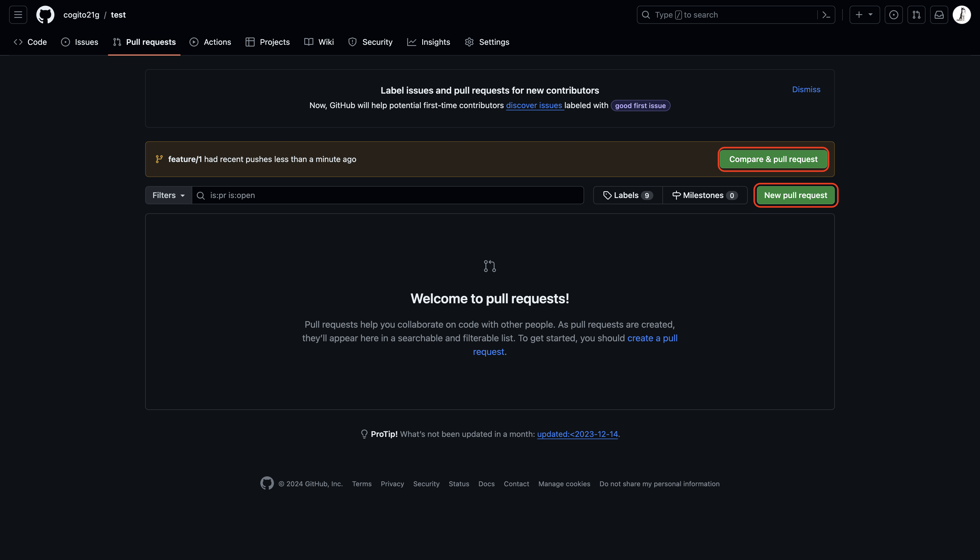980x560 pixels.
Task: Click the New pull request button
Action: point(795,195)
